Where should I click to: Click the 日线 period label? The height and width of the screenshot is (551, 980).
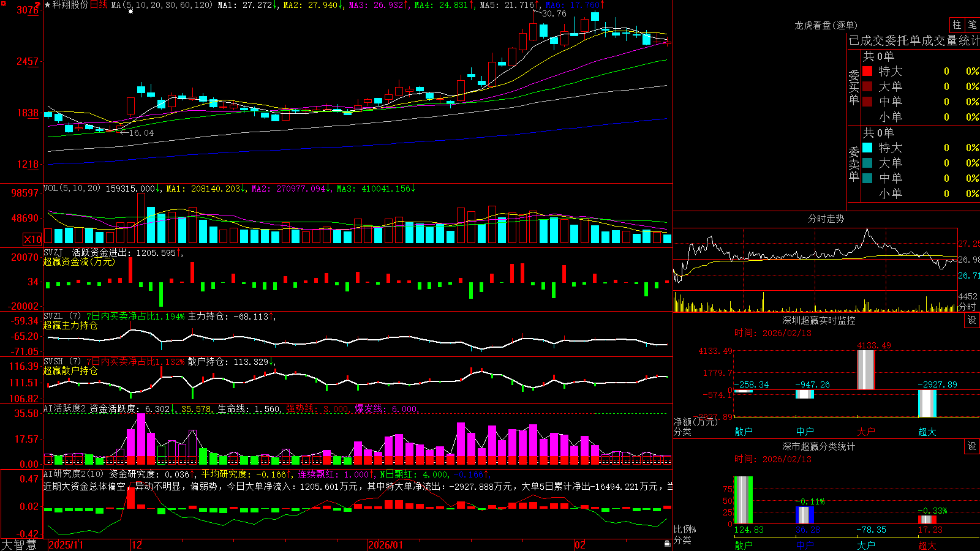(99, 5)
